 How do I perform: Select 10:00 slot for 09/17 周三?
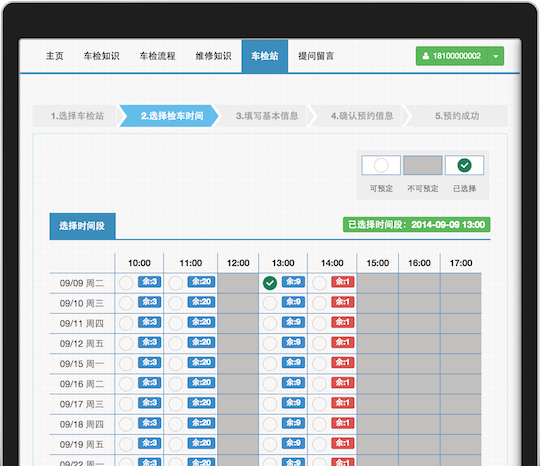pyautogui.click(x=126, y=404)
